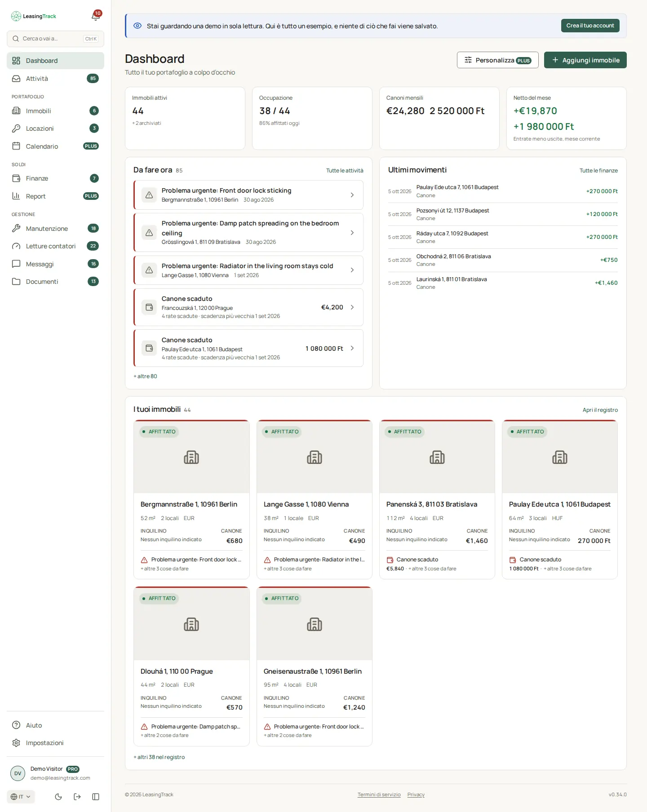Click Crea il tuo account button
This screenshot has width=647, height=812.
(590, 26)
